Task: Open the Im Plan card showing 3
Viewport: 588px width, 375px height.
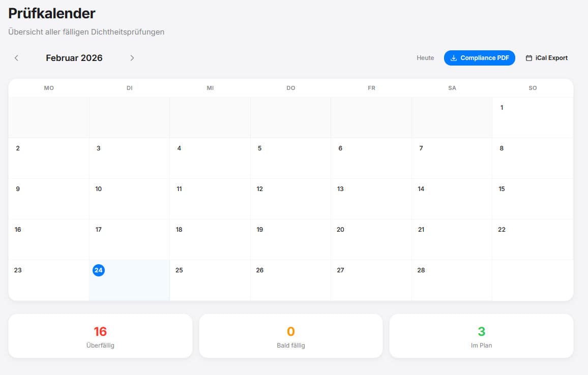Action: [x=482, y=336]
